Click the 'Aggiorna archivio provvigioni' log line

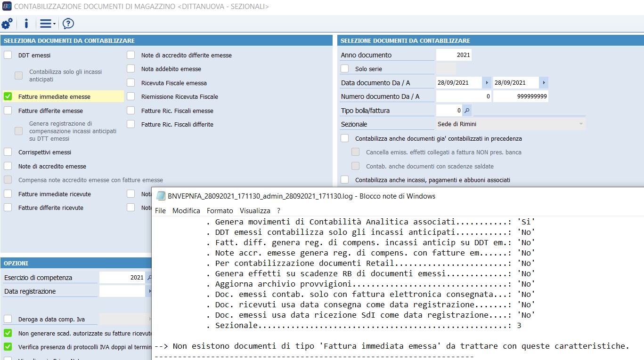click(371, 284)
